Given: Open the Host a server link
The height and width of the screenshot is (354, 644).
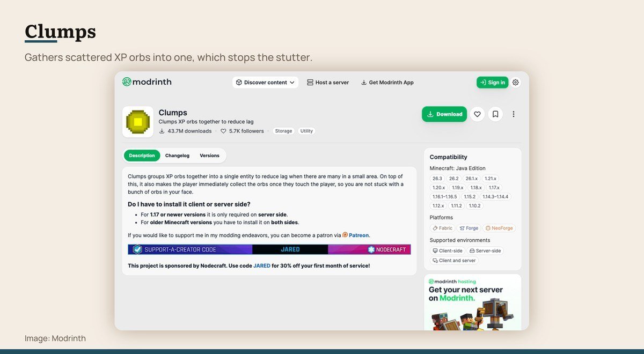Looking at the screenshot, I should click(328, 83).
